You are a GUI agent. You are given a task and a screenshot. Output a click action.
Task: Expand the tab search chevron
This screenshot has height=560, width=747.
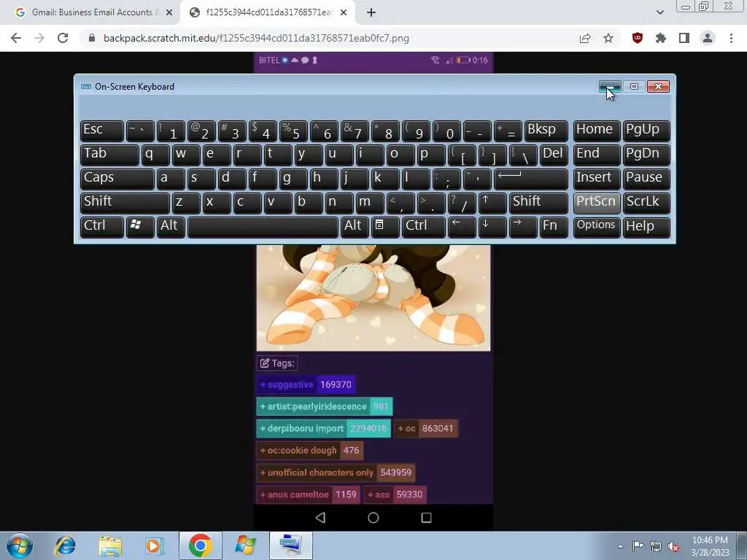(659, 12)
